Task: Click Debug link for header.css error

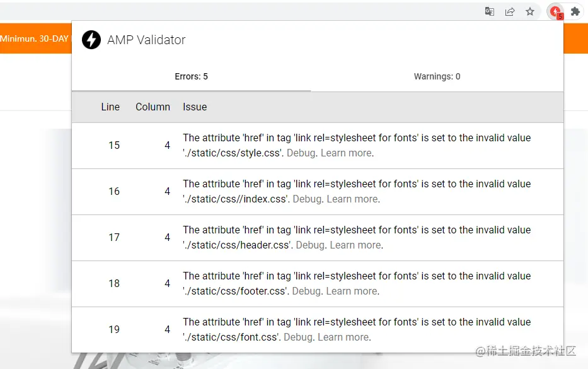Action: click(x=310, y=245)
